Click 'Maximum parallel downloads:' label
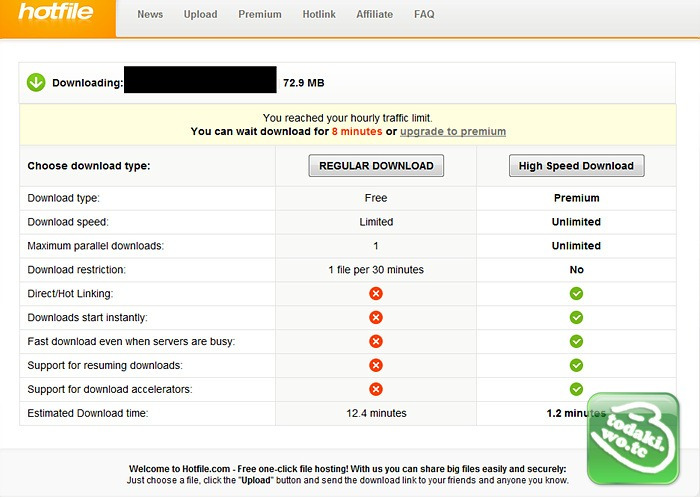The height and width of the screenshot is (497, 700). pos(96,246)
